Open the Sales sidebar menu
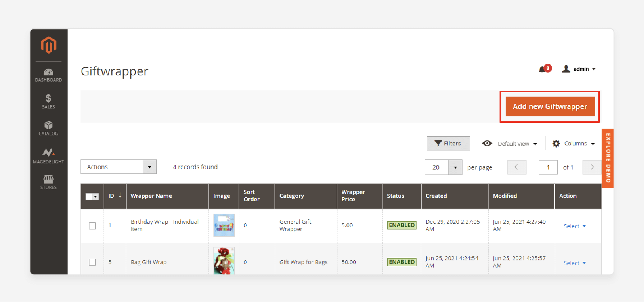 (x=49, y=101)
